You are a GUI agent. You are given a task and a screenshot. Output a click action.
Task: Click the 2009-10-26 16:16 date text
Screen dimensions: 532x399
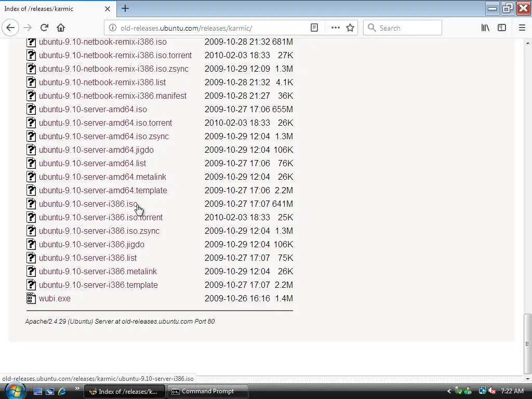tap(237, 299)
